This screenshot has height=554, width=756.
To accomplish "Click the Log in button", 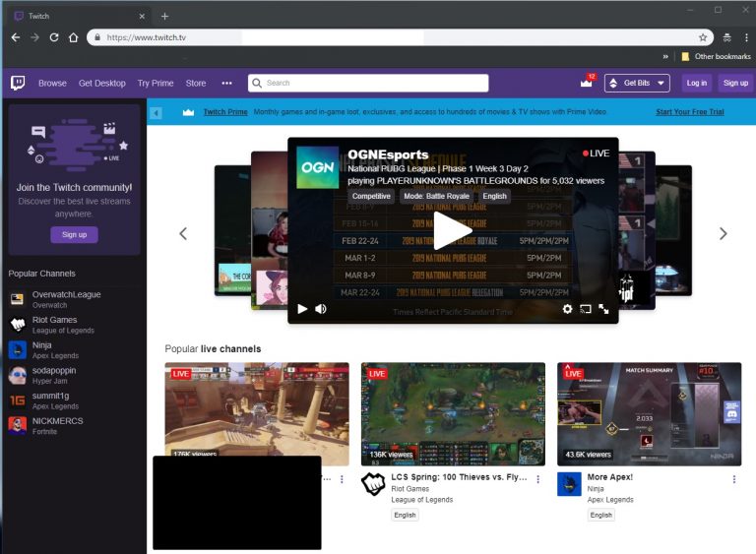I will point(697,83).
